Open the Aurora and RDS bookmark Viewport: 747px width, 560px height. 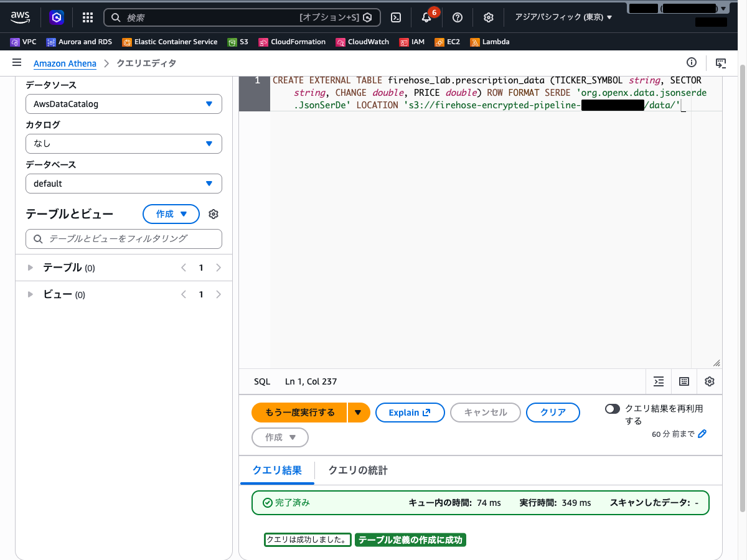click(x=79, y=42)
